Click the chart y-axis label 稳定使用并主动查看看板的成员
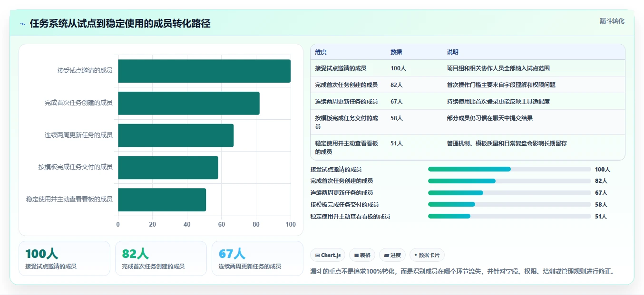The height and width of the screenshot is (295, 644). click(69, 200)
